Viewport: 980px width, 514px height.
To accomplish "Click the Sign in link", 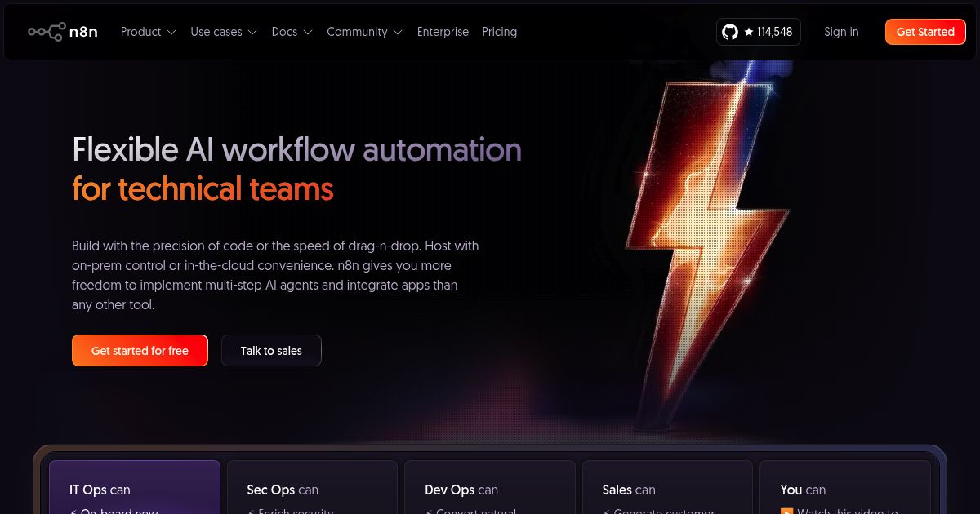I will coord(841,32).
